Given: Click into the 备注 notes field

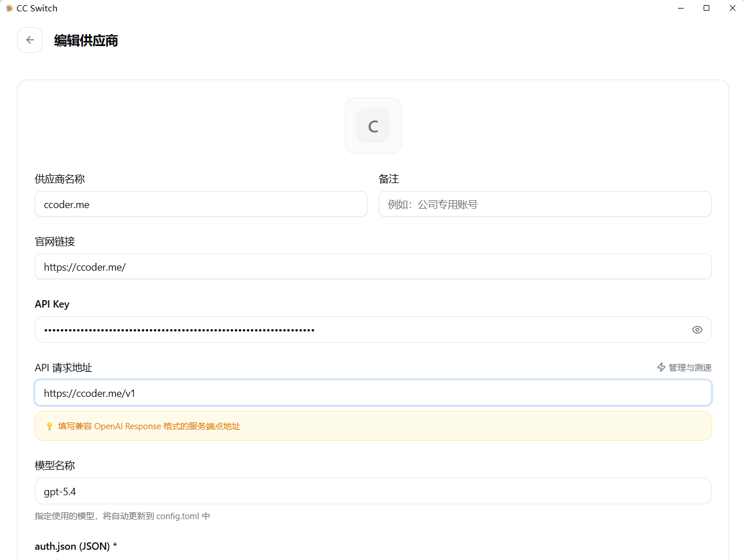Looking at the screenshot, I should pos(544,204).
